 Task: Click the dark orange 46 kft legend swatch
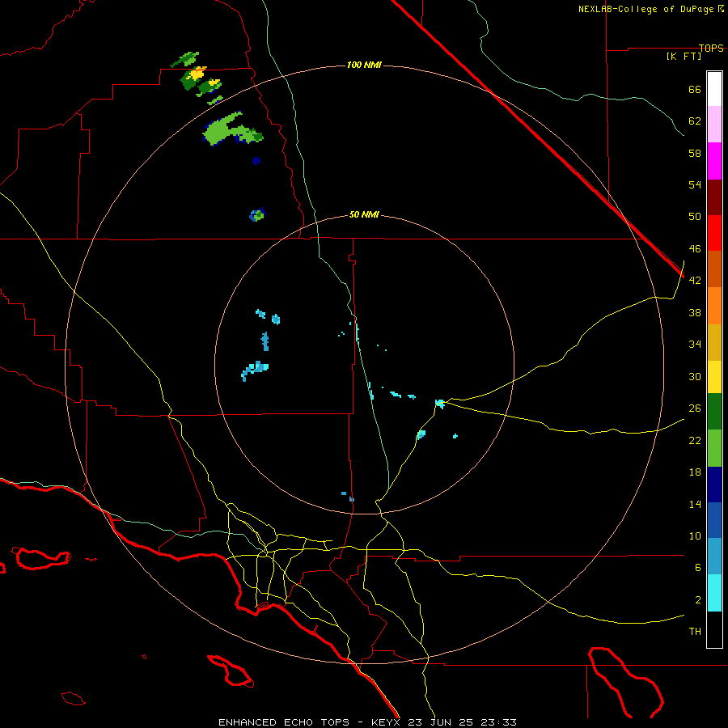714,269
